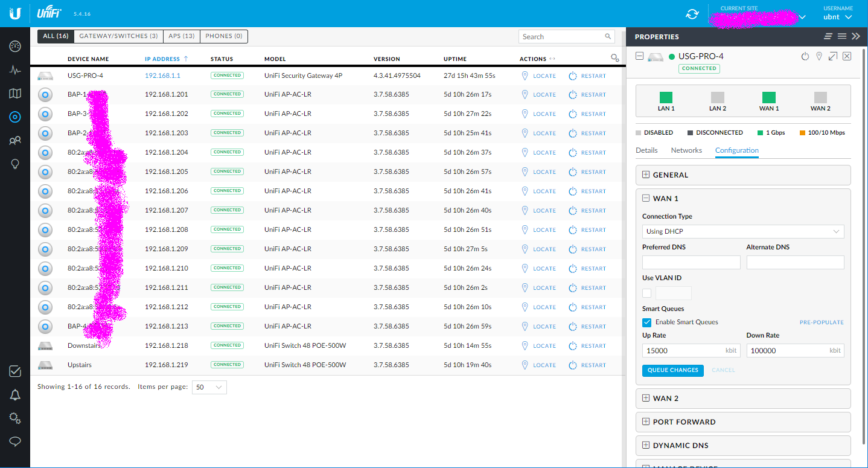Switch to the APS (13) tab
Screen dimensions: 868x468
point(181,36)
